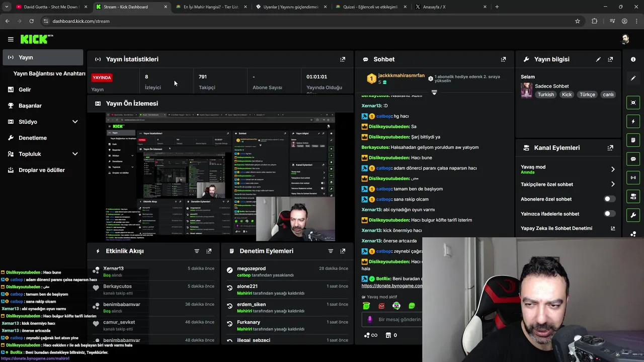Select Yayın in the sidebar
The width and height of the screenshot is (644, 362).
click(43, 57)
